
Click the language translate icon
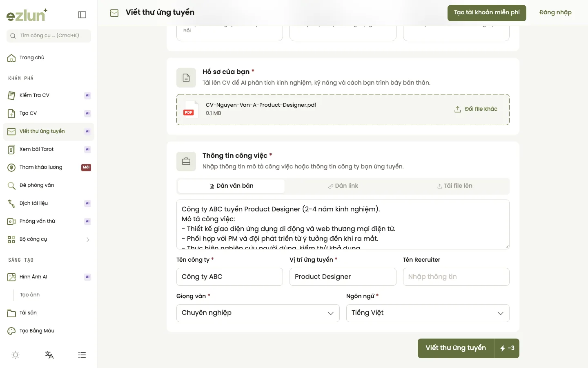coord(49,355)
